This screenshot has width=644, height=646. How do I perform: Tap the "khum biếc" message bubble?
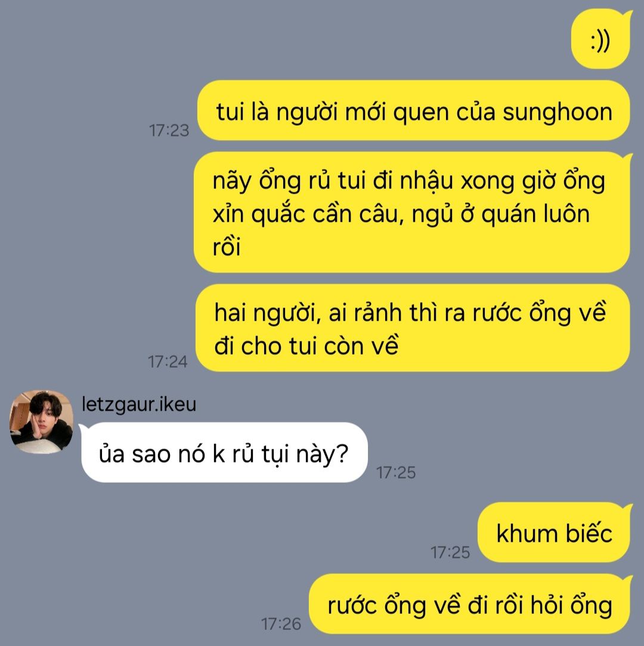(554, 533)
